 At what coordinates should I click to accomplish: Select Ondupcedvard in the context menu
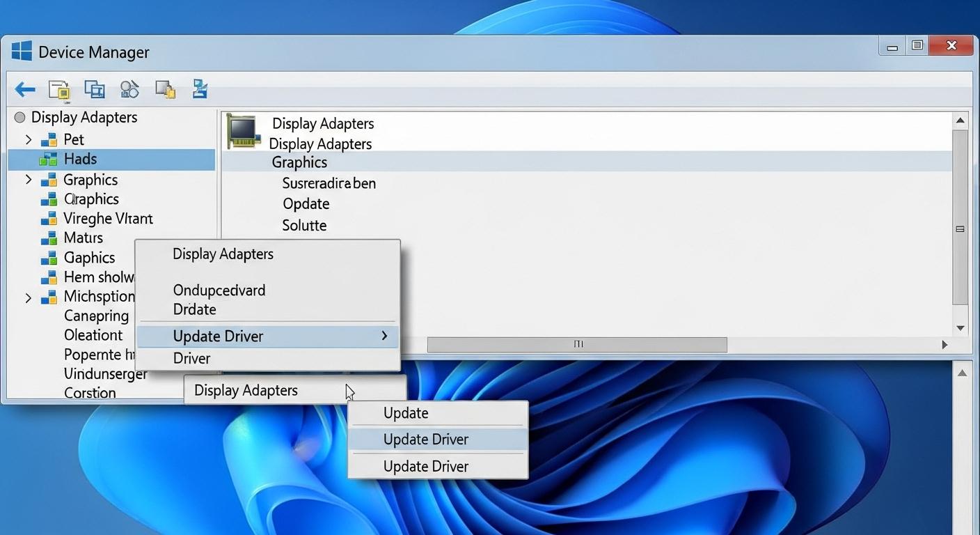point(219,290)
